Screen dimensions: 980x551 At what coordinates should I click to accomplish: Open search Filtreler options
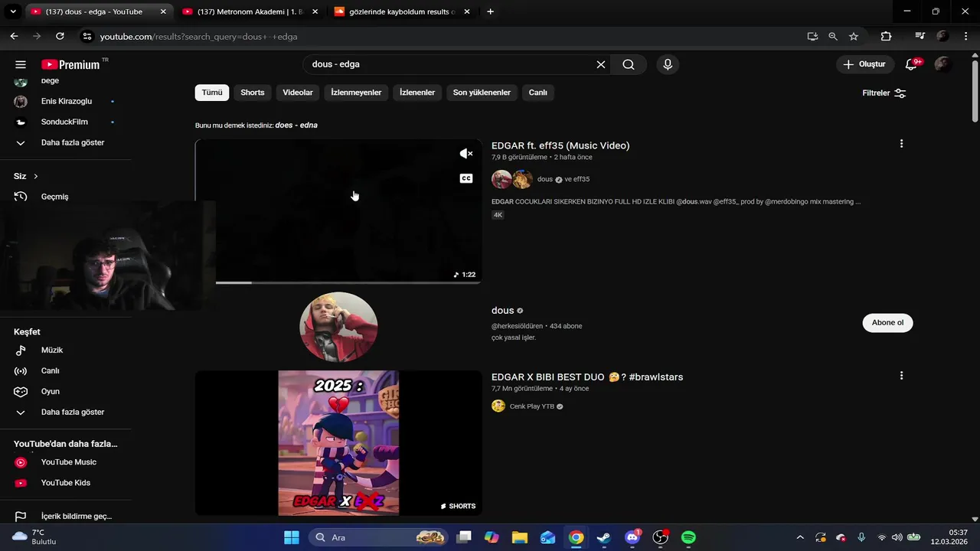[x=884, y=93]
